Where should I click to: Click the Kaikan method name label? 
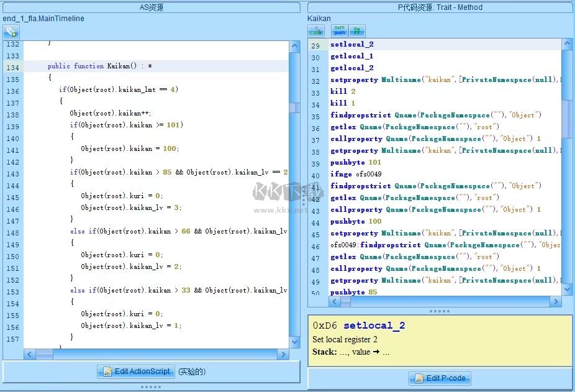(x=319, y=18)
